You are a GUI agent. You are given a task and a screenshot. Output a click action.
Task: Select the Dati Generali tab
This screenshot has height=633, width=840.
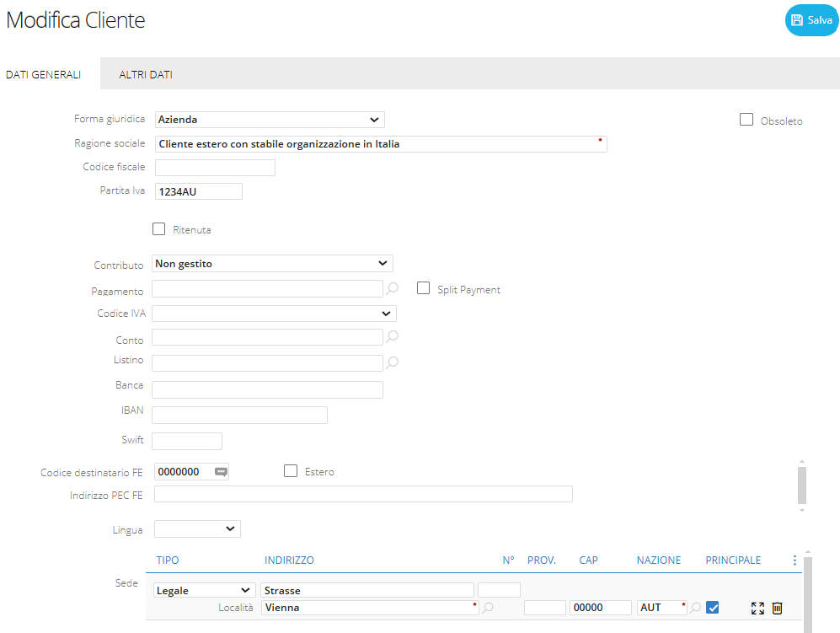(43, 75)
